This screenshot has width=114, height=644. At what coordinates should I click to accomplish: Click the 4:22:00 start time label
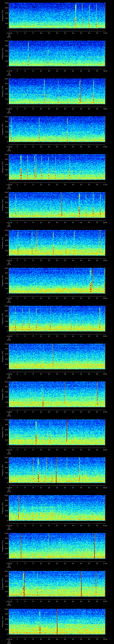click(x=9, y=260)
